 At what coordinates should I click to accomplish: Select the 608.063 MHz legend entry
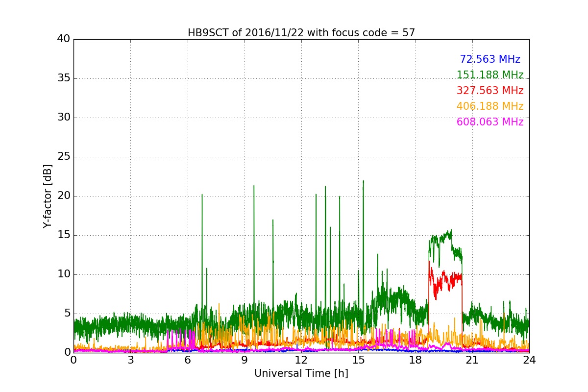490,122
